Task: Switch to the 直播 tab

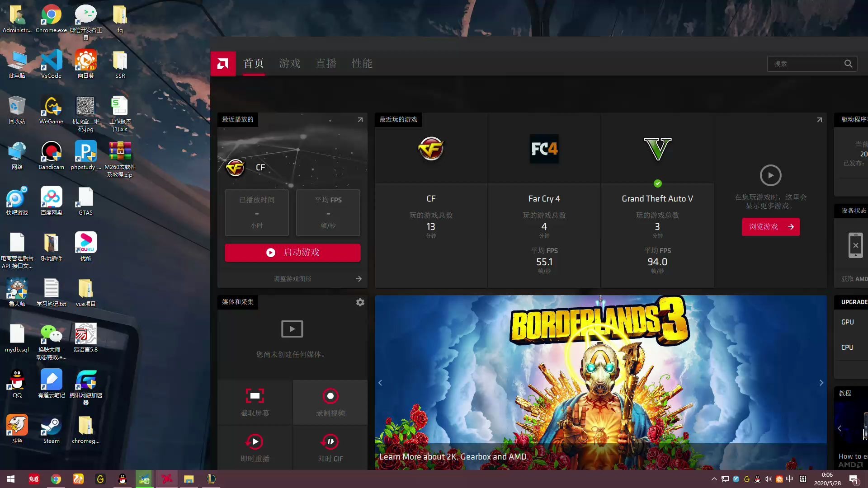Action: (x=326, y=64)
